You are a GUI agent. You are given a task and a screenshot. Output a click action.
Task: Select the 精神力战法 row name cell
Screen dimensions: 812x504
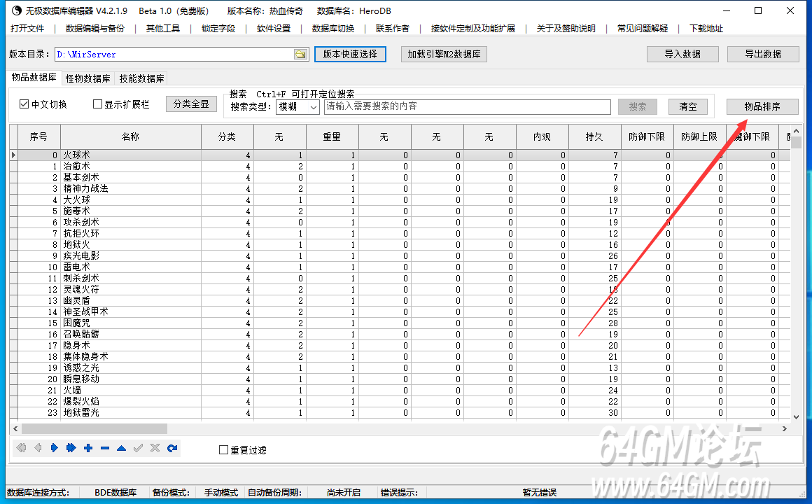click(130, 188)
